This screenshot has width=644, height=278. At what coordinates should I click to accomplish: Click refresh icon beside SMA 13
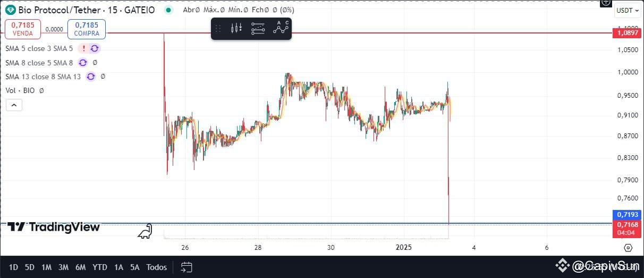point(91,77)
